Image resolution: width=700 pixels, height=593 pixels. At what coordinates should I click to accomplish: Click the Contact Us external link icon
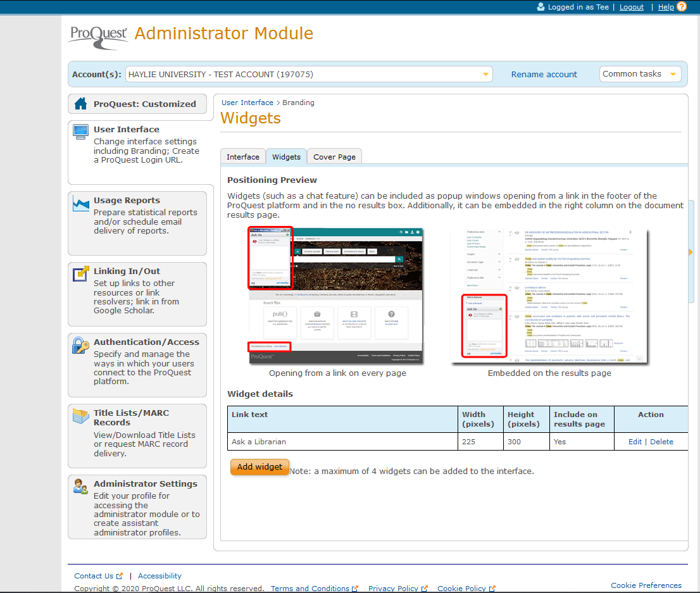(x=119, y=576)
